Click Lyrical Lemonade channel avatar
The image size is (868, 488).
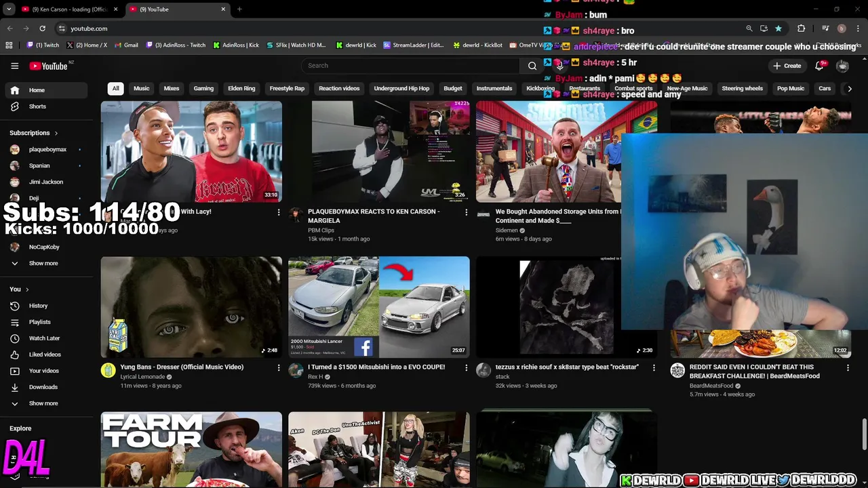pos(108,370)
